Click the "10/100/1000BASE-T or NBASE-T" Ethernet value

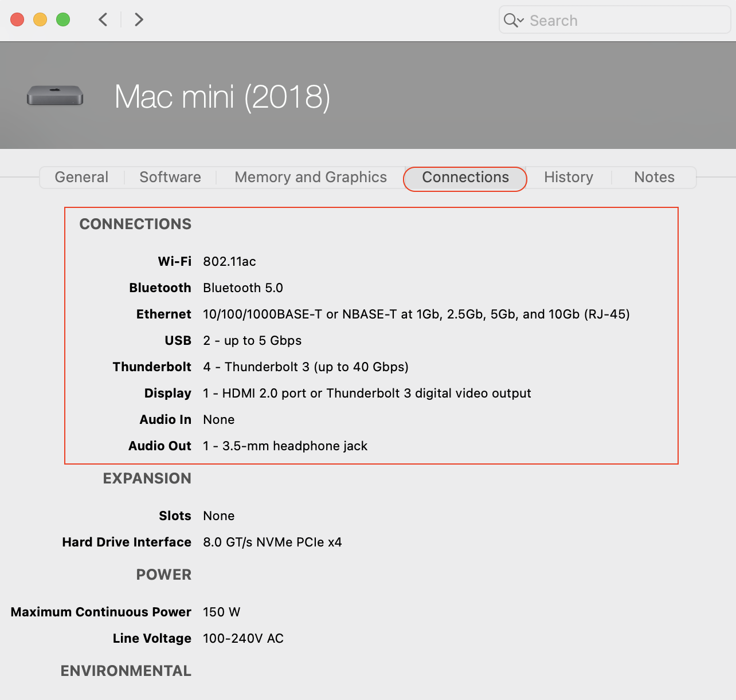coord(416,314)
